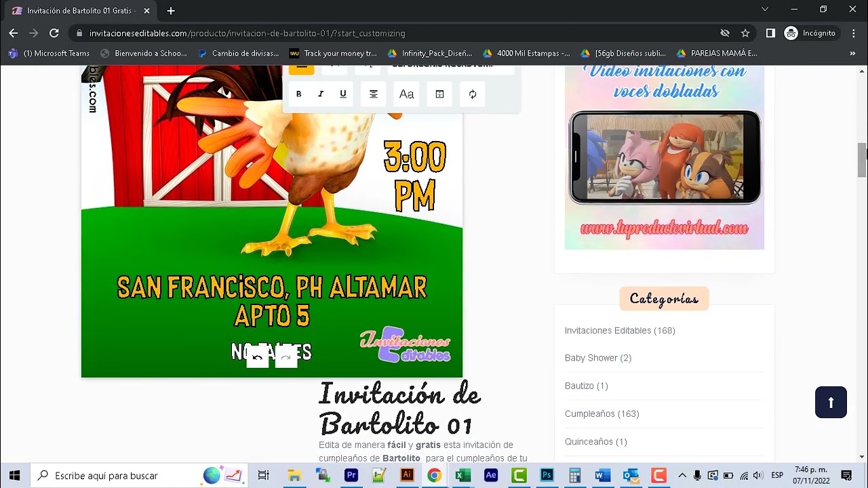The width and height of the screenshot is (868, 488).
Task: Toggle bold formatting in the text toolbar
Action: (298, 94)
